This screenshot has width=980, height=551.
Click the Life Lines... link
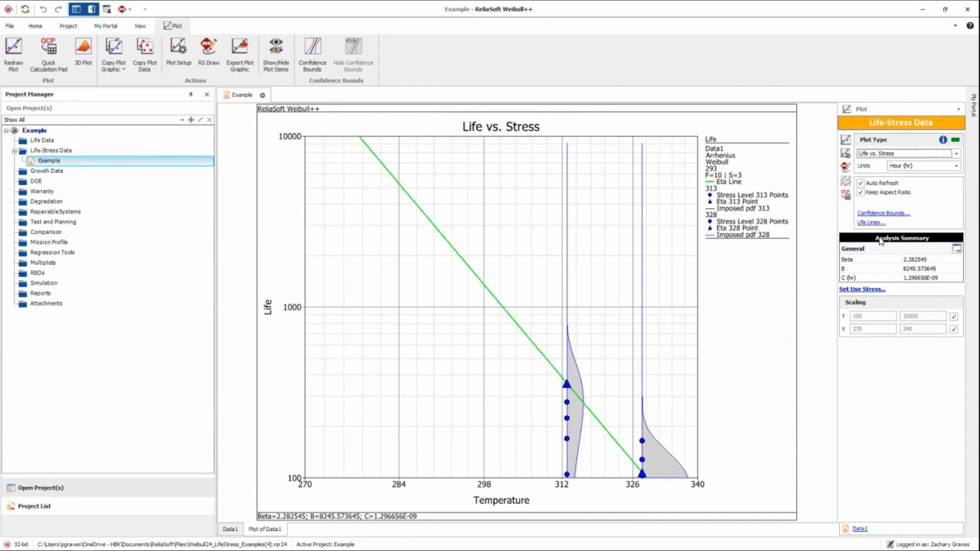click(871, 222)
